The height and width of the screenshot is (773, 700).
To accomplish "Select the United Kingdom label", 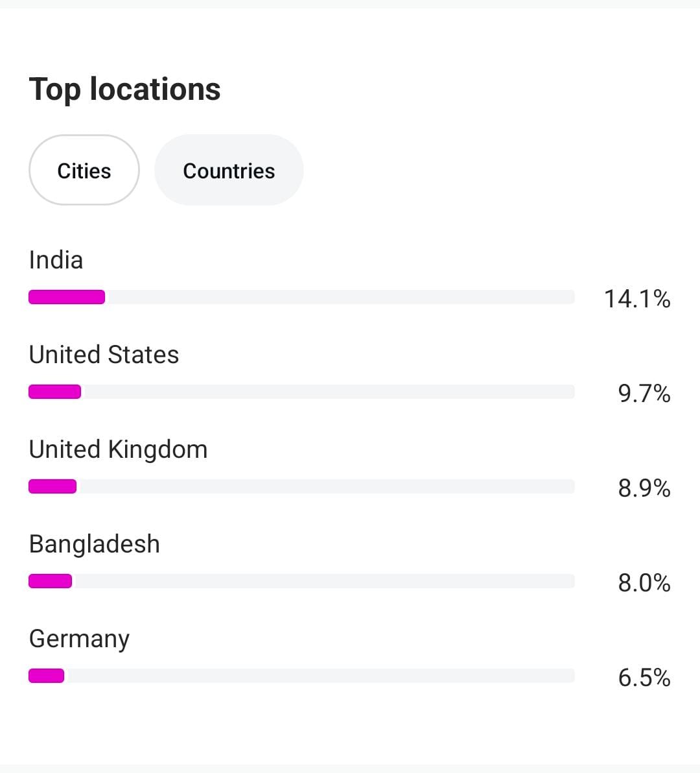I will [x=119, y=449].
